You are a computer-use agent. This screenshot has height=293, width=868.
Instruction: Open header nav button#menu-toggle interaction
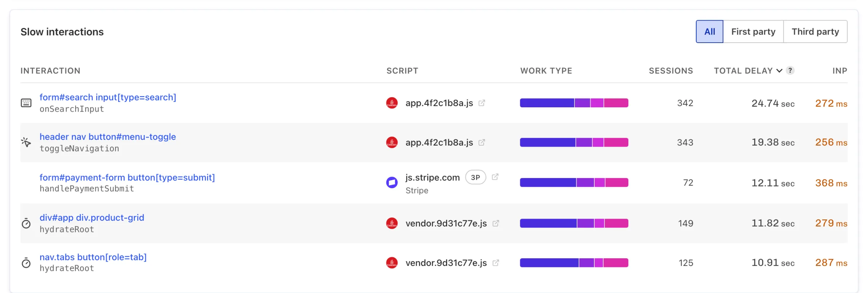tap(108, 137)
